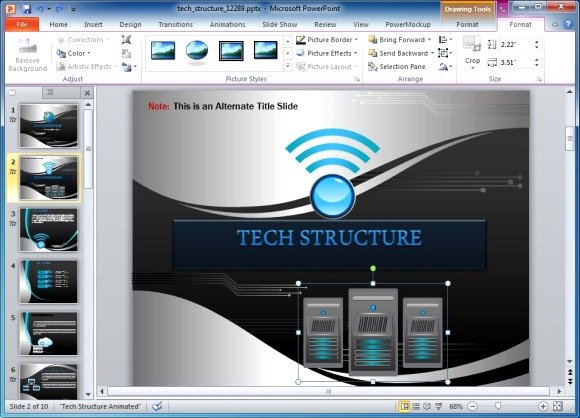580x418 pixels.
Task: Click the Crop picture tool
Action: (x=472, y=53)
